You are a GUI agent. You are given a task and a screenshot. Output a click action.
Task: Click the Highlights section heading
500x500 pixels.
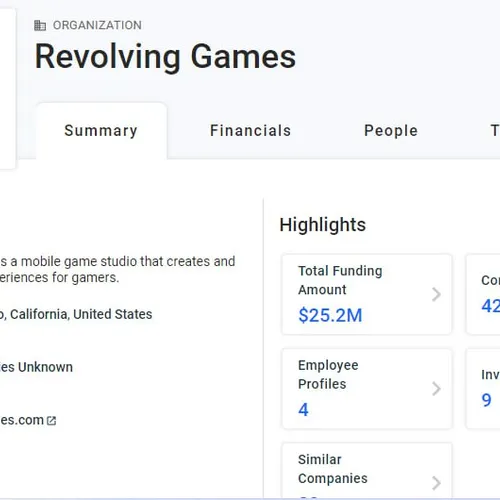323,225
